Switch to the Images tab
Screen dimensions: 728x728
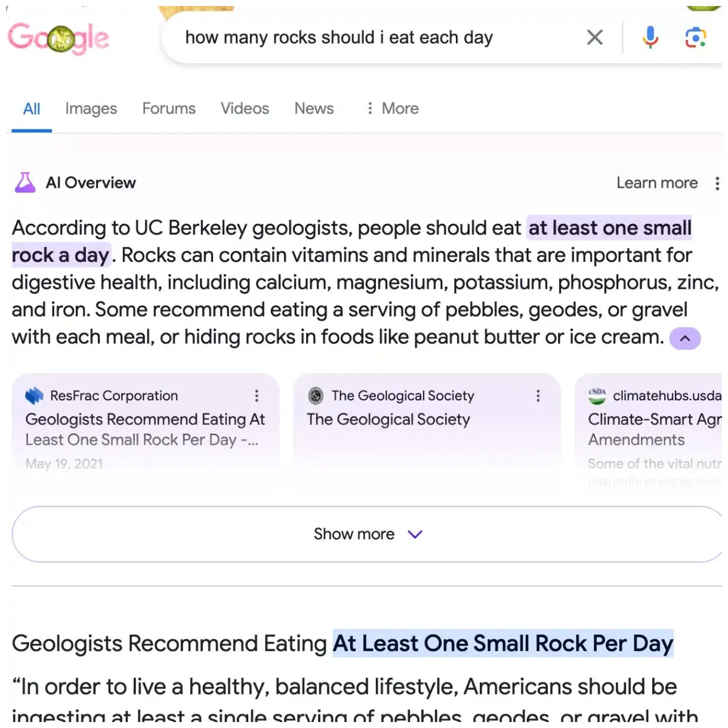91,109
